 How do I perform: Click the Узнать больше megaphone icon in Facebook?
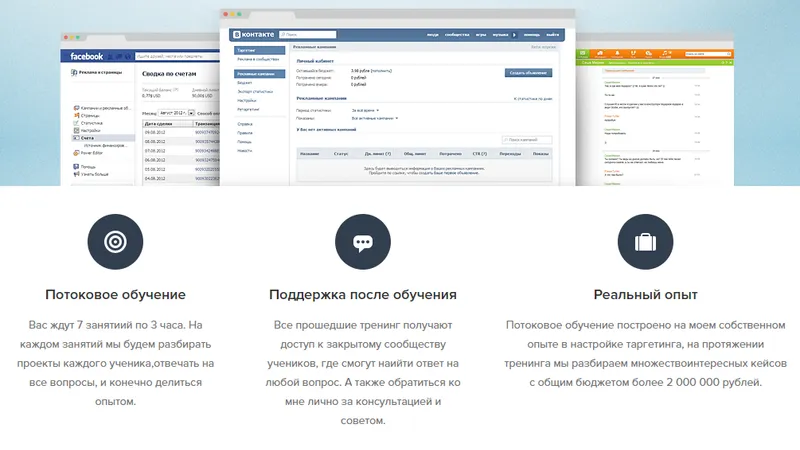pos(76,174)
